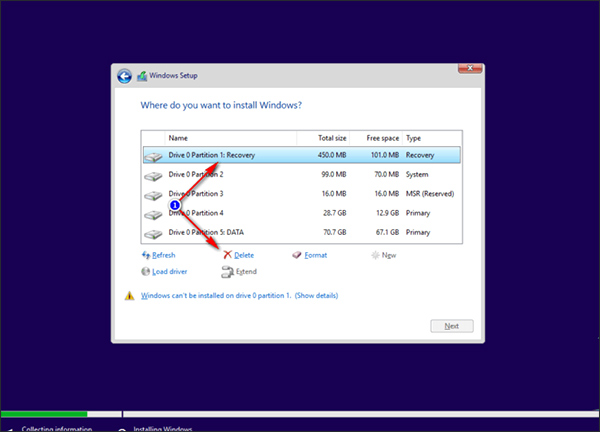Click the Extend partition icon
Image resolution: width=600 pixels, height=432 pixels.
tap(228, 272)
